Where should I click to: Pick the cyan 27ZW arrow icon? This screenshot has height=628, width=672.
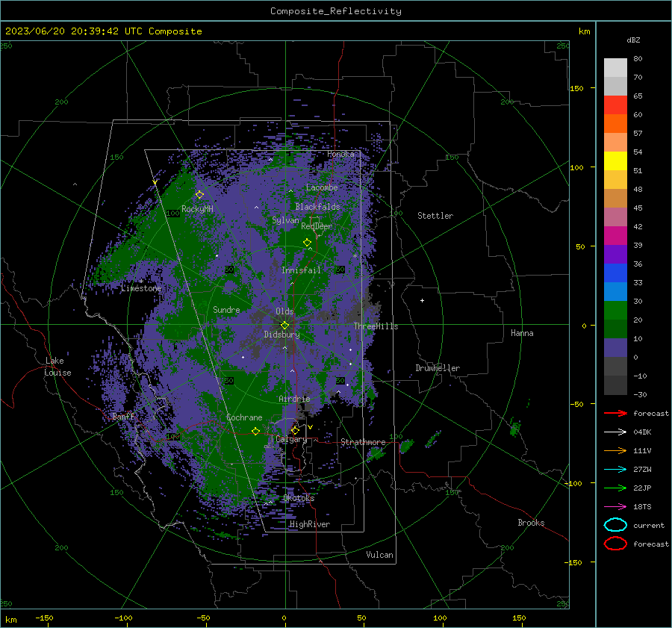pyautogui.click(x=615, y=470)
